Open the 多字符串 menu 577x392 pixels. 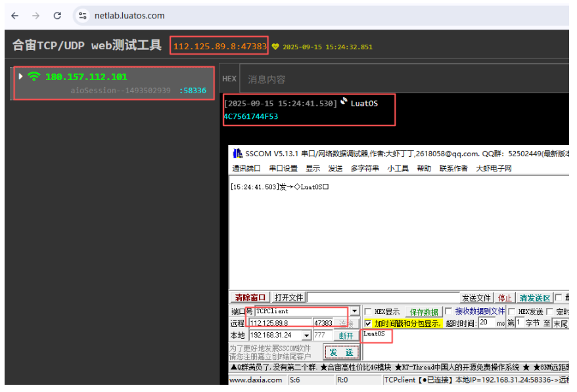coord(364,168)
